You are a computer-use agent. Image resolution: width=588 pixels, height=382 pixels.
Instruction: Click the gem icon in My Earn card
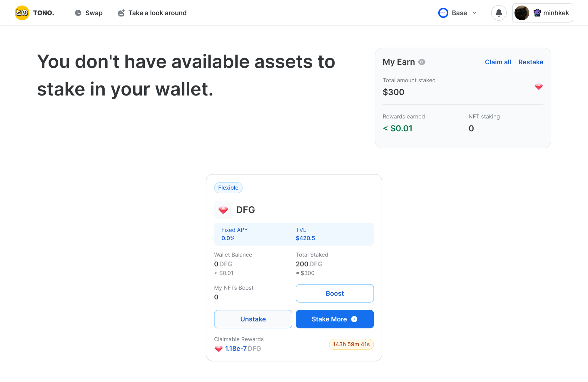pos(539,86)
